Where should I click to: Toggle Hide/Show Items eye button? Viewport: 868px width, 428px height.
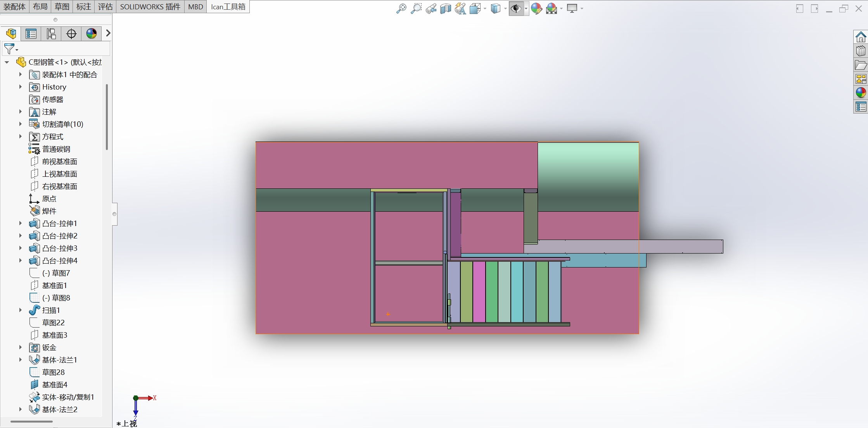click(x=515, y=9)
